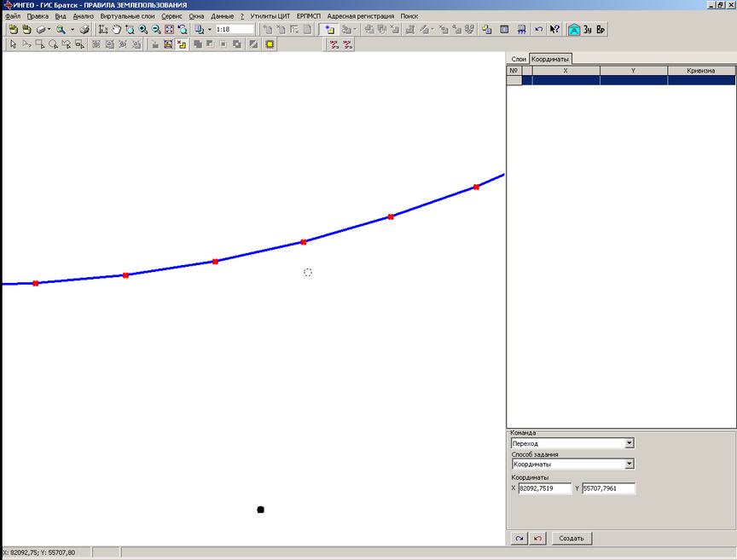
Task: Click the printer icon
Action: click(x=84, y=30)
